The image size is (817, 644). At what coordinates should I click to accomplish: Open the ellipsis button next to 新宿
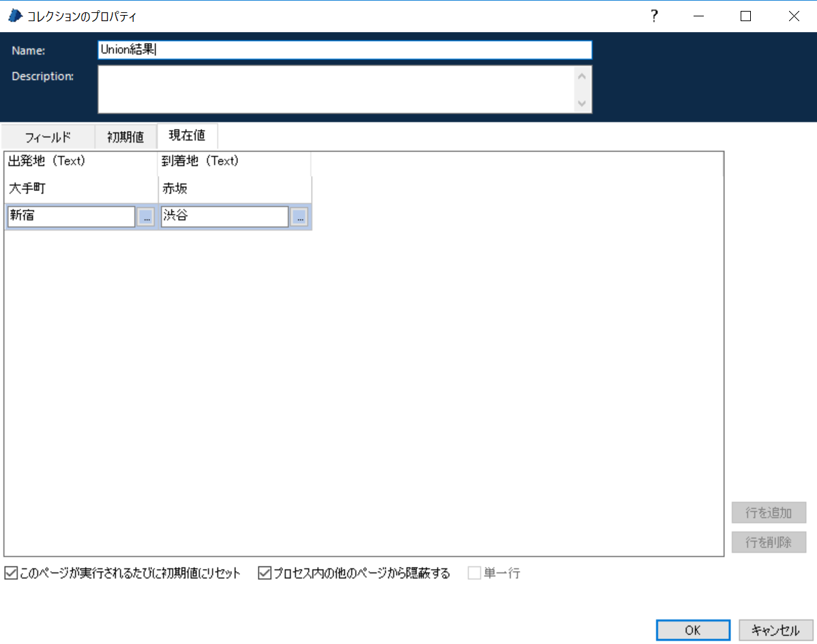tap(147, 217)
